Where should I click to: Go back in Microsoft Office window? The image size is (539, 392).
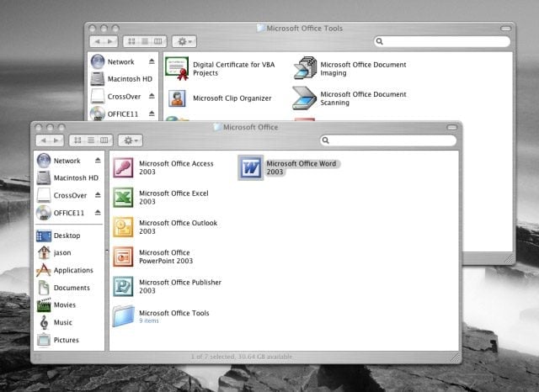43,140
